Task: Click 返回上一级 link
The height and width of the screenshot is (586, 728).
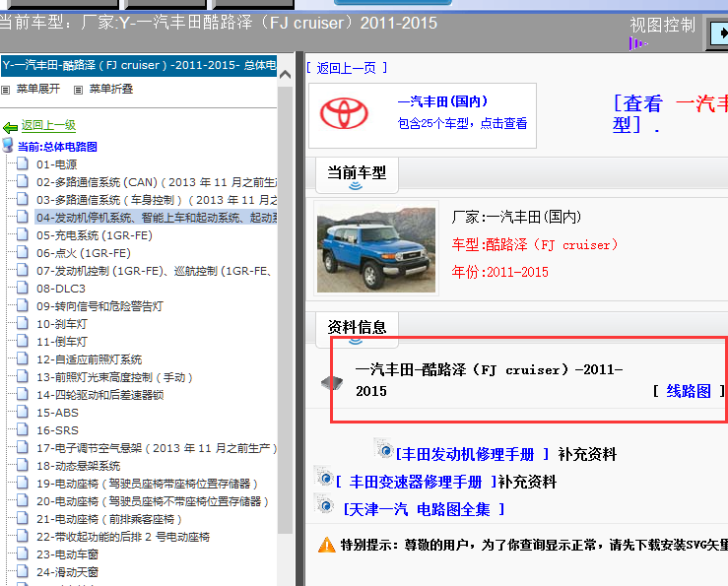Action: (x=48, y=125)
